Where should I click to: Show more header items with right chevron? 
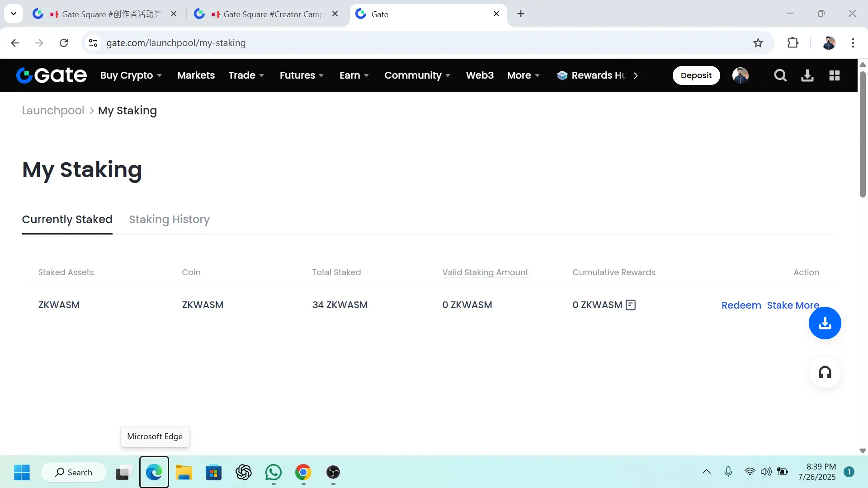[636, 75]
